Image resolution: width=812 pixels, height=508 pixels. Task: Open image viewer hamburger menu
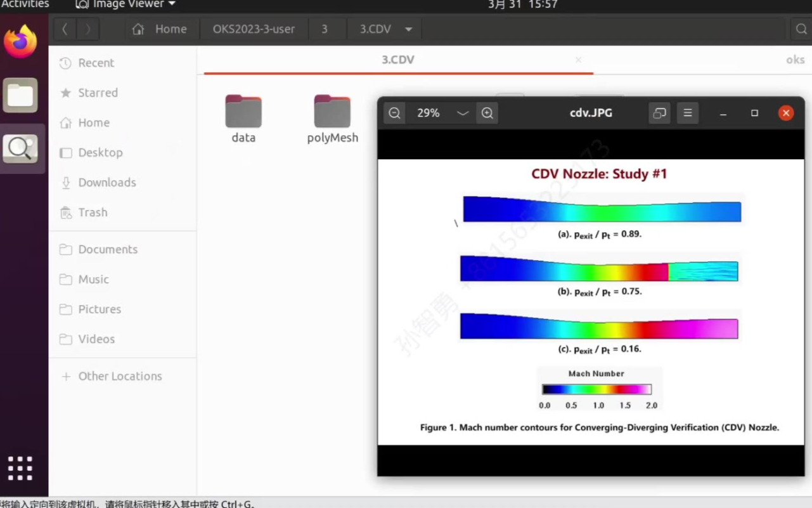point(688,113)
